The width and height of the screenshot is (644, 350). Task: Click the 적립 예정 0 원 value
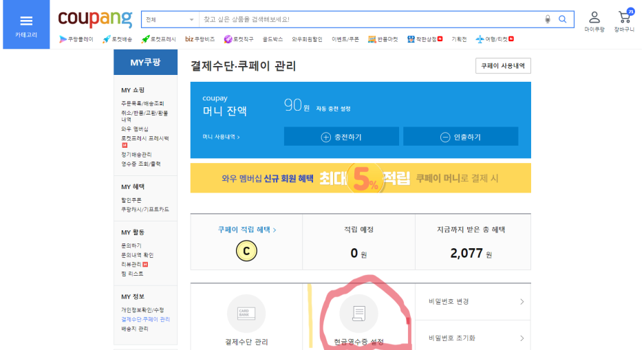click(x=358, y=254)
